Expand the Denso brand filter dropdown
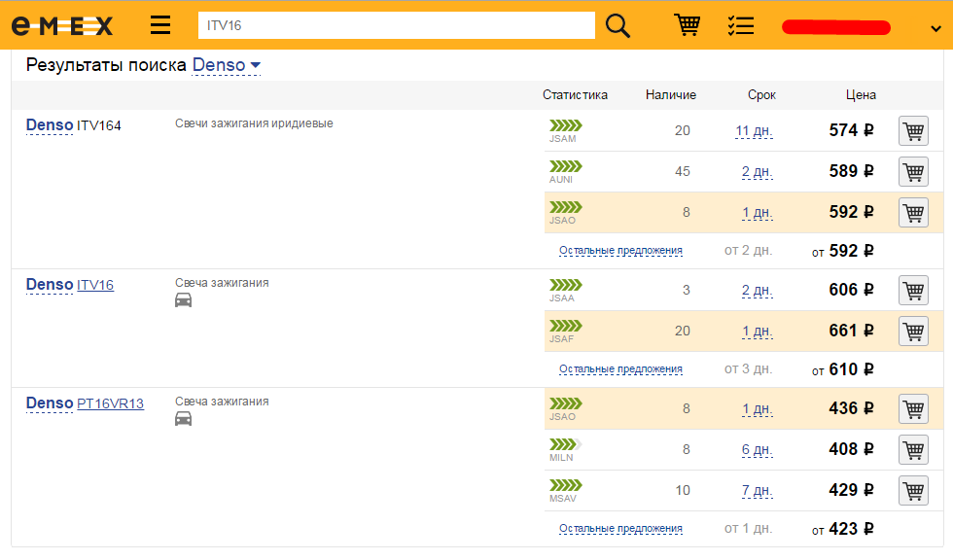The width and height of the screenshot is (953, 560). point(227,65)
